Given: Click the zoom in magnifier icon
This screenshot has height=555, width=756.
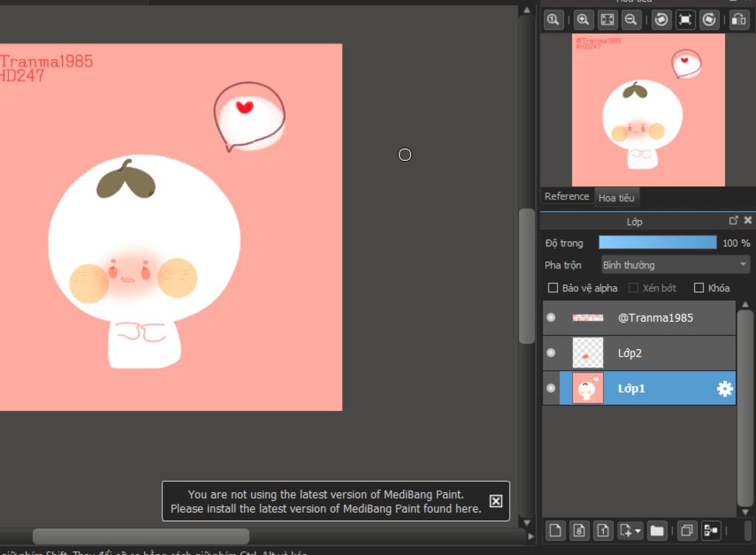Looking at the screenshot, I should point(583,20).
